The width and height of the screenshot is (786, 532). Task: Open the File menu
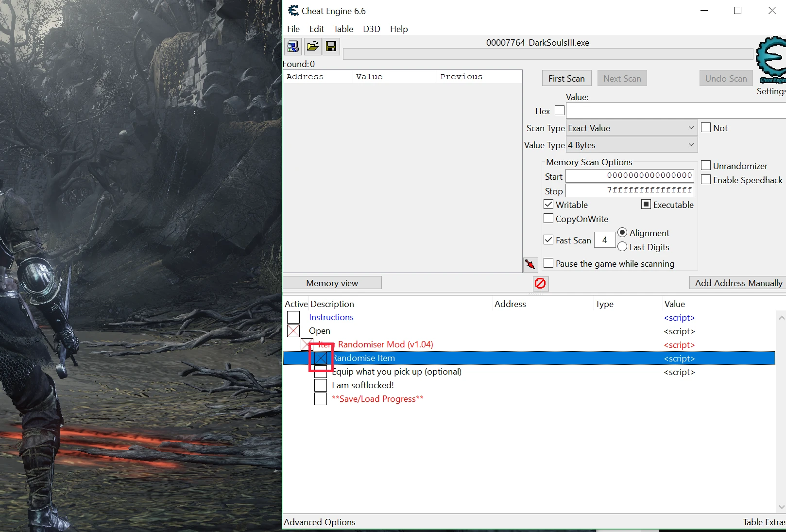pos(293,29)
